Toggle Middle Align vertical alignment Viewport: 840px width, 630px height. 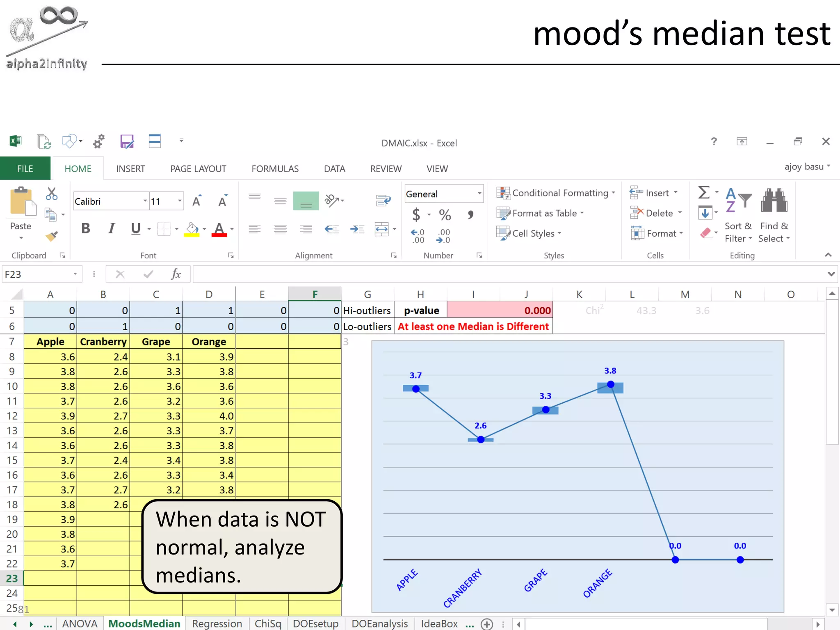[281, 201]
